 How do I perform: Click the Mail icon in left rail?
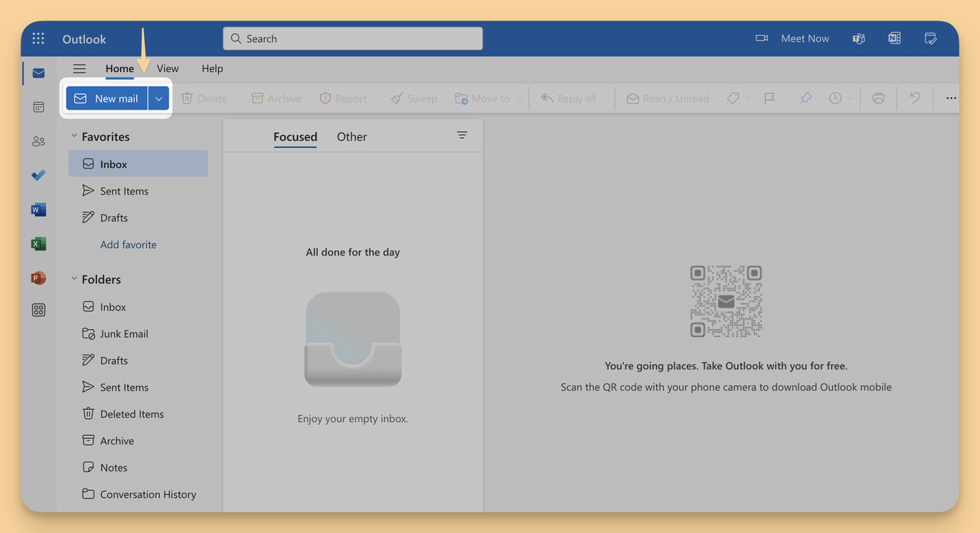[38, 74]
